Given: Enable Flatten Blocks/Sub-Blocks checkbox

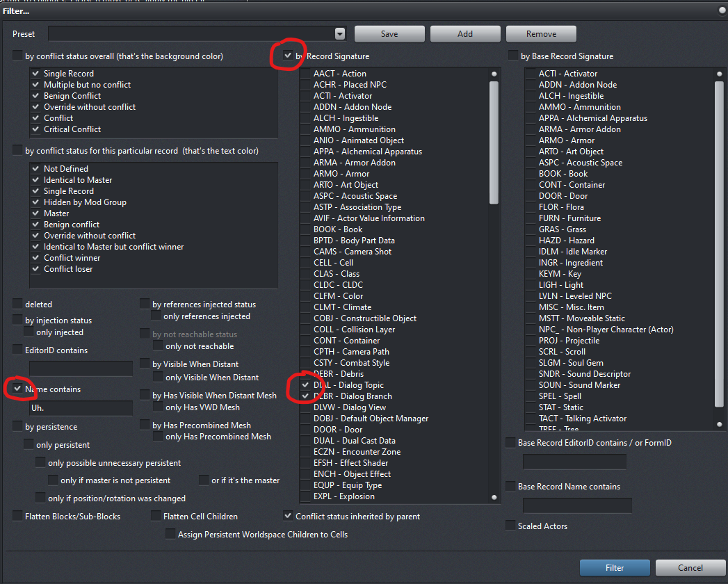Looking at the screenshot, I should (17, 516).
